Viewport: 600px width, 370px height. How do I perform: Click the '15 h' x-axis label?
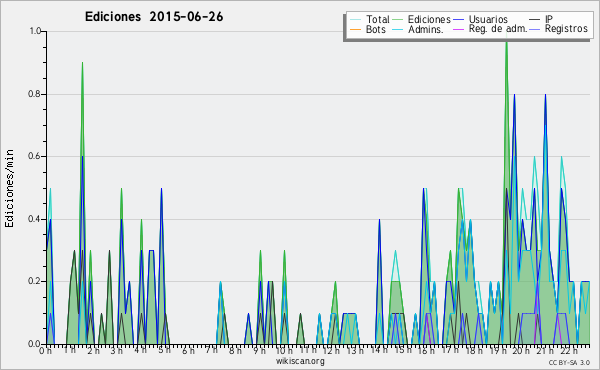pyautogui.click(x=403, y=350)
